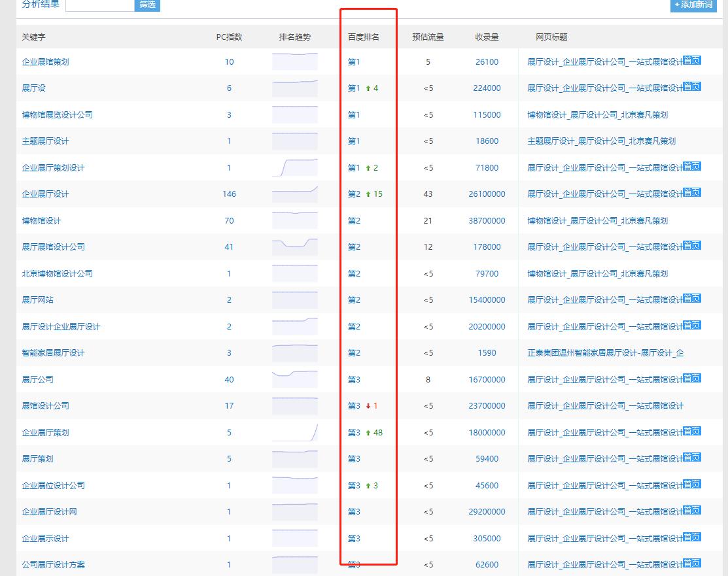Click the red down arrow in 展馆设计公司 row
The width and height of the screenshot is (728, 576).
(x=368, y=406)
